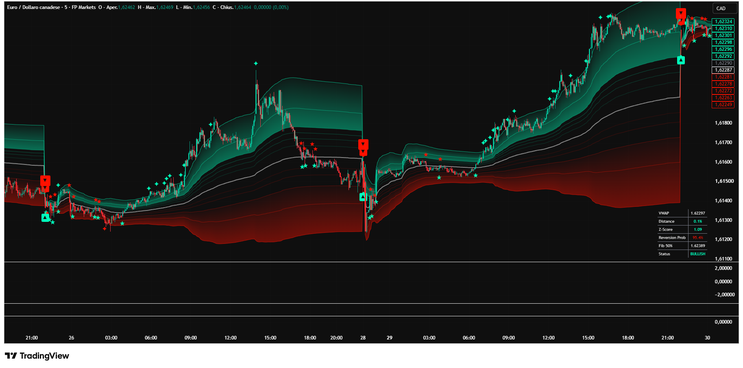Select the 1,62324 green price label

coord(723,22)
